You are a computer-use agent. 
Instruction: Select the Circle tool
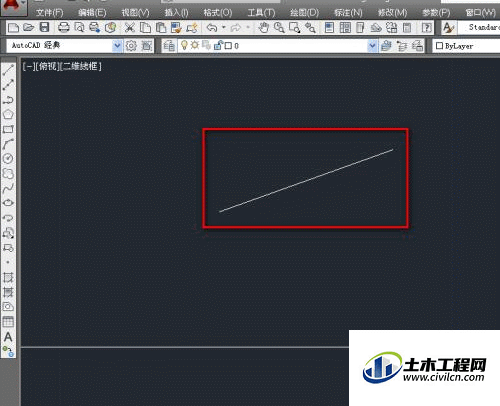point(8,159)
